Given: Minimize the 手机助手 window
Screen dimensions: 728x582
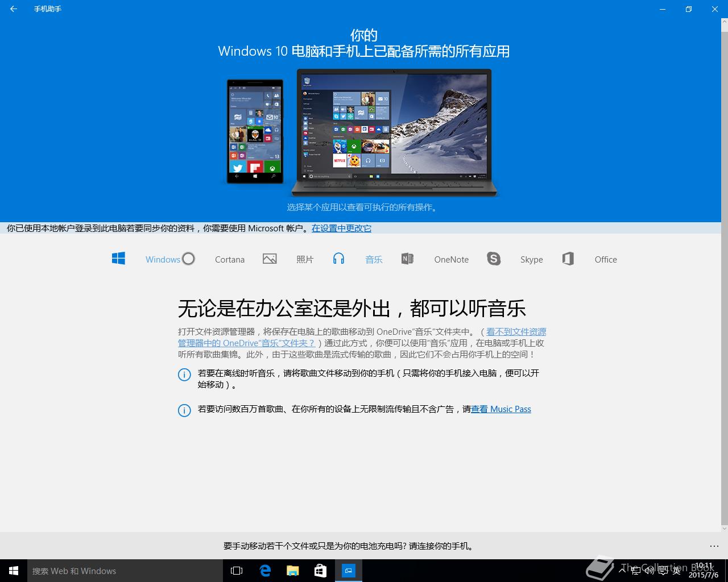Looking at the screenshot, I should coord(662,9).
